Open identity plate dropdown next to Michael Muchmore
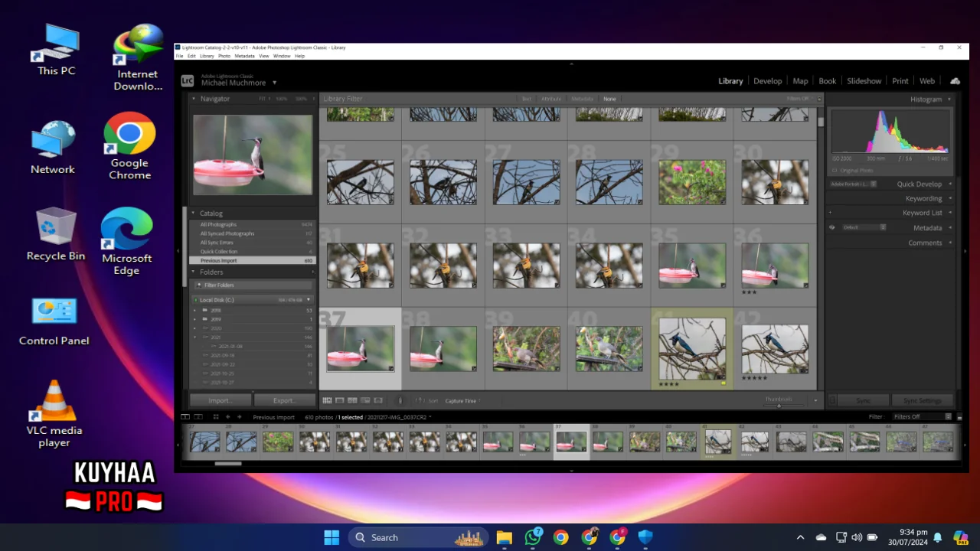Viewport: 980px width, 551px height. pyautogui.click(x=274, y=83)
